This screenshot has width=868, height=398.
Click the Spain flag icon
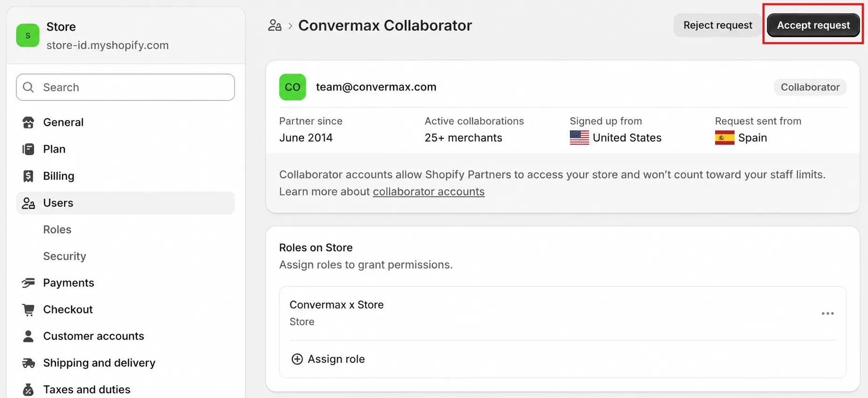pyautogui.click(x=725, y=138)
